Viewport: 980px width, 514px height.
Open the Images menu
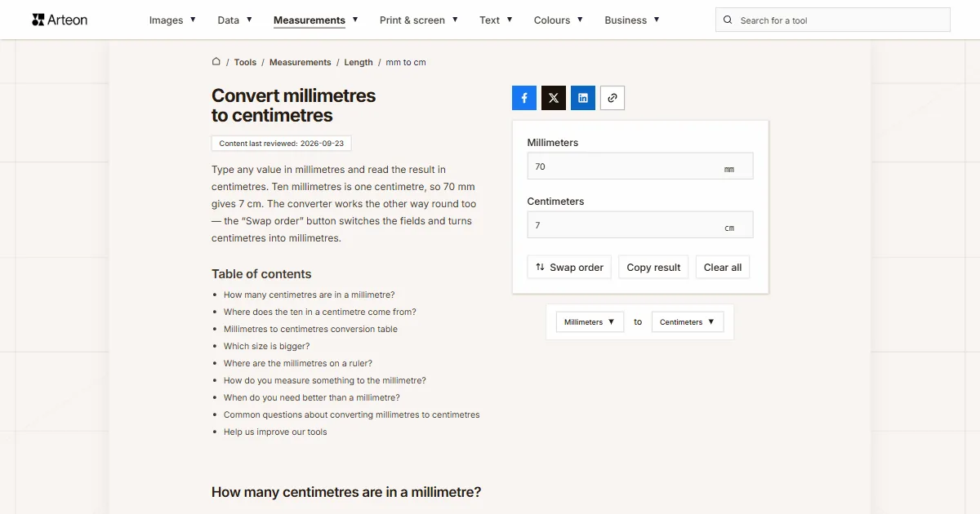click(172, 20)
